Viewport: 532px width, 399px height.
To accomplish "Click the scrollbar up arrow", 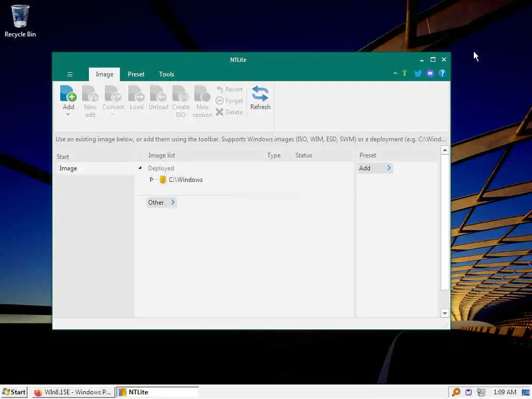I will point(445,150).
